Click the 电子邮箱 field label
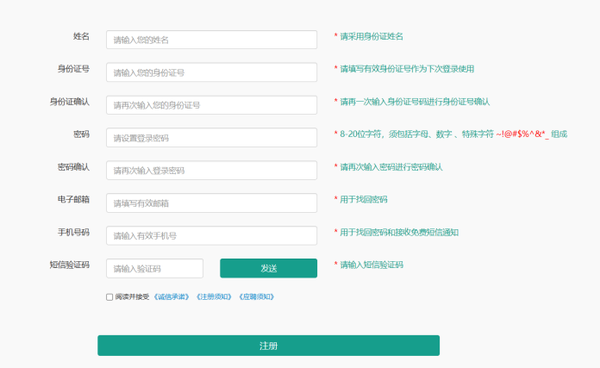The width and height of the screenshot is (600, 368). [x=73, y=200]
